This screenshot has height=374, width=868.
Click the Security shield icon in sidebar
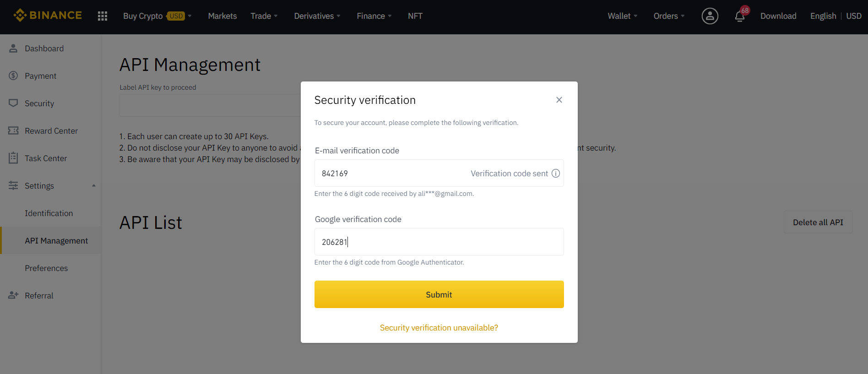click(13, 103)
